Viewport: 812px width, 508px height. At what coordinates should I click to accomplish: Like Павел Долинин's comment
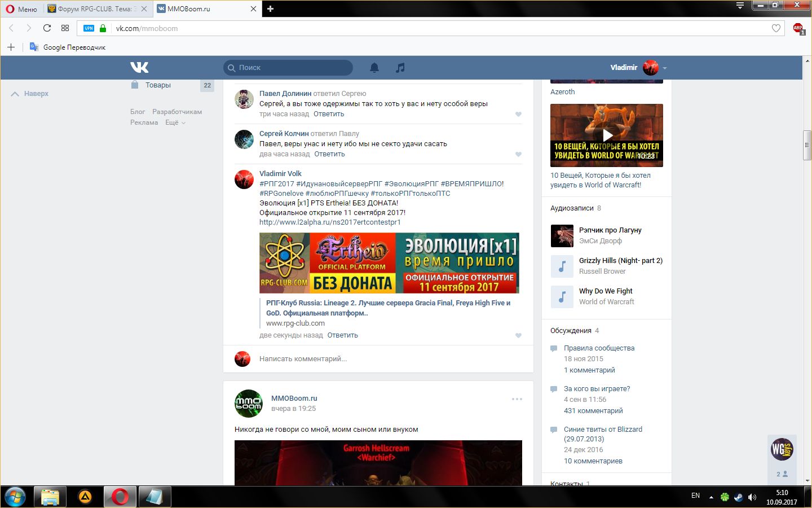pos(518,114)
